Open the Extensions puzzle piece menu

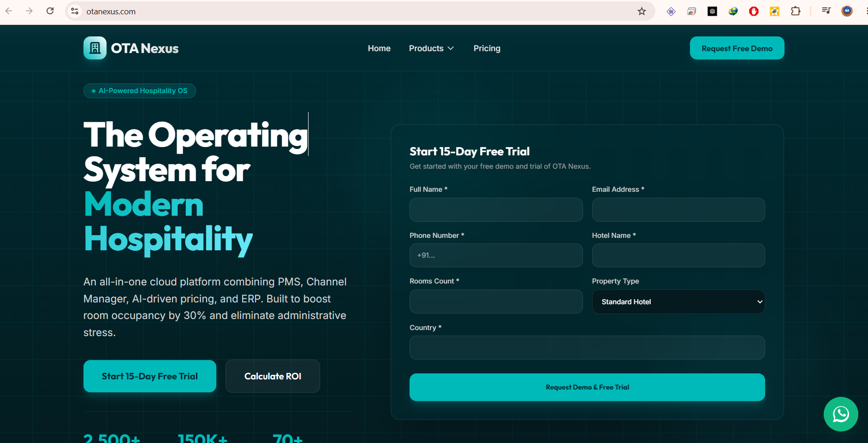click(796, 11)
